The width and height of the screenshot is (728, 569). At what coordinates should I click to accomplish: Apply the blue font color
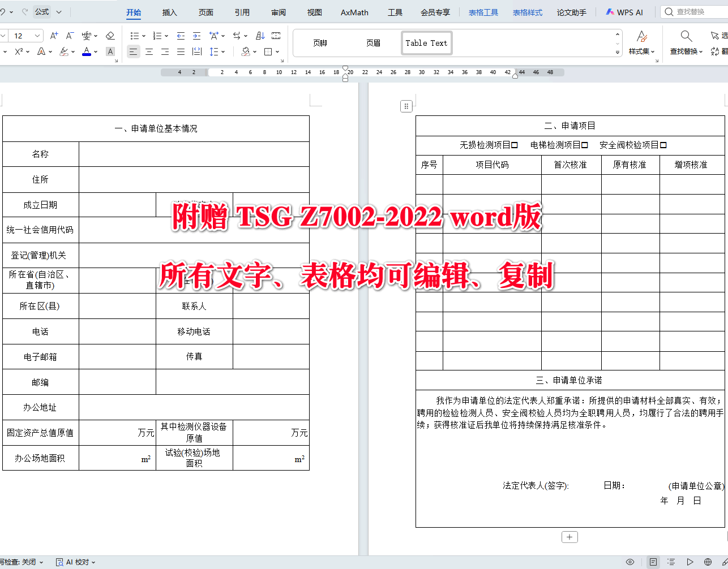86,51
